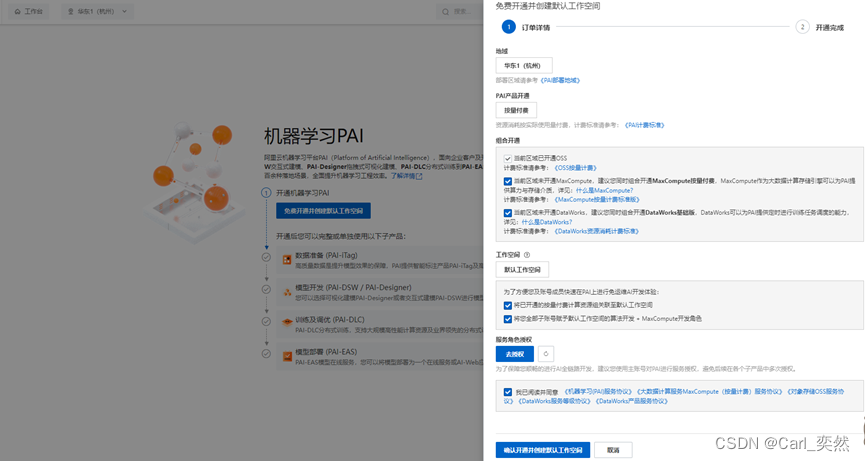Select the 按量付费 billing option

pos(516,110)
